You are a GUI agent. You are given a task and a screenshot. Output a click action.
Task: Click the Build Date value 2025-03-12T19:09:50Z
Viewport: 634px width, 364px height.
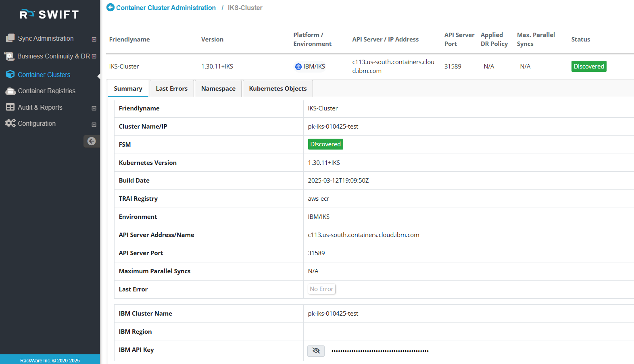(x=338, y=181)
